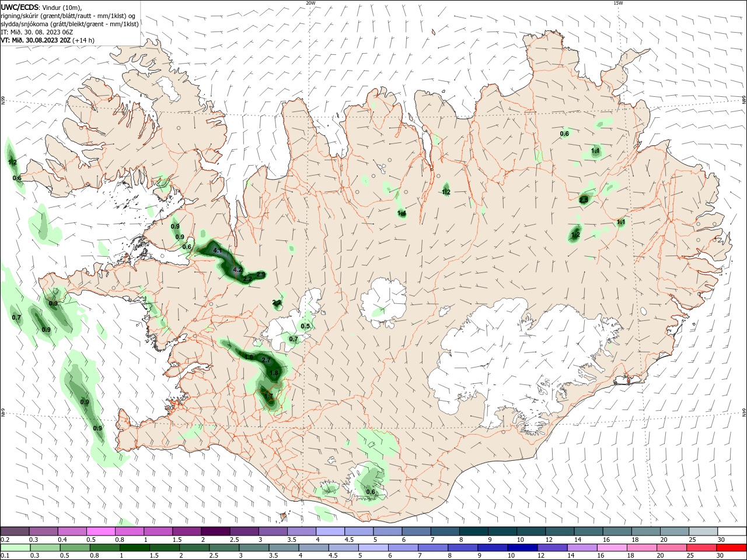Click the 'rigning/skúrir' legend description line
The width and height of the screenshot is (747, 560).
(x=68, y=16)
